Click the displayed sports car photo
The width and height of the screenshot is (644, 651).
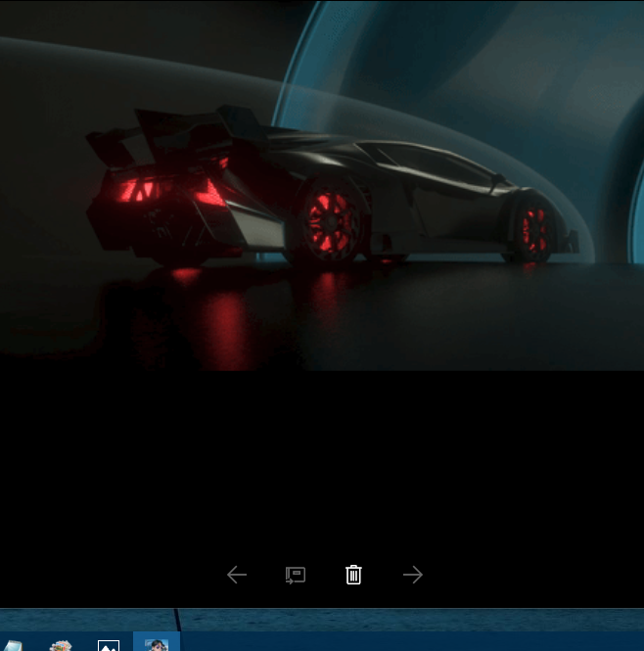click(322, 185)
